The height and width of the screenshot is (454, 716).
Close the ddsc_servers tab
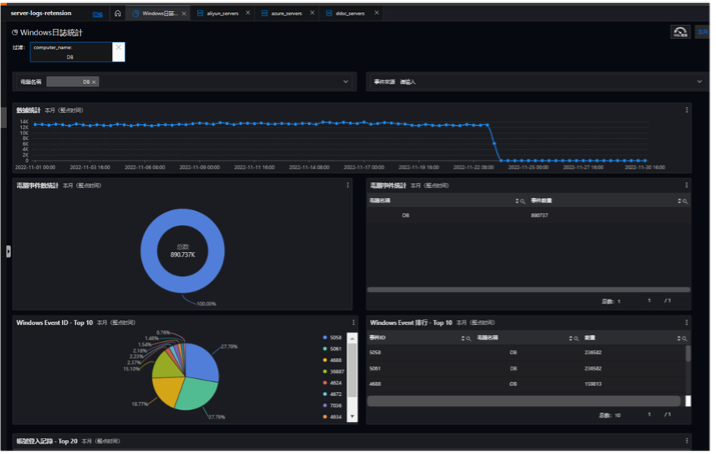click(377, 13)
